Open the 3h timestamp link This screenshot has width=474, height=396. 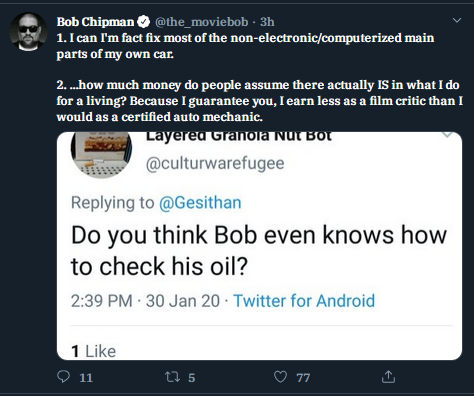coord(267,22)
